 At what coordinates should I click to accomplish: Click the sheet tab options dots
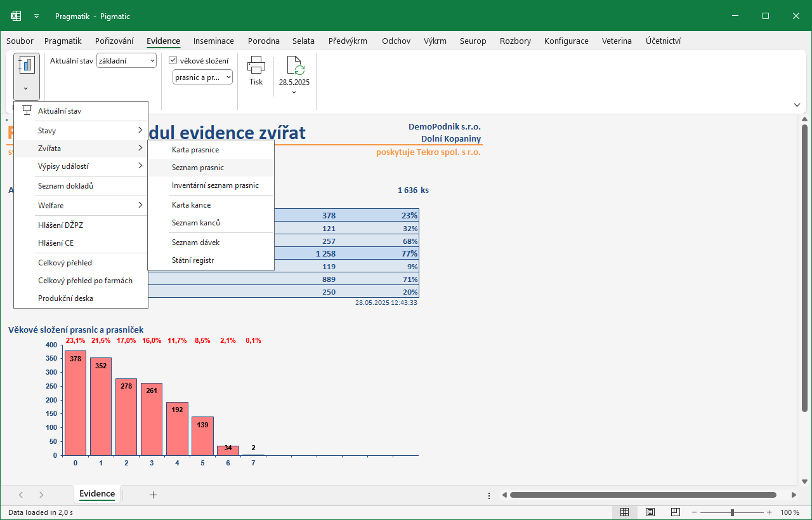point(489,495)
